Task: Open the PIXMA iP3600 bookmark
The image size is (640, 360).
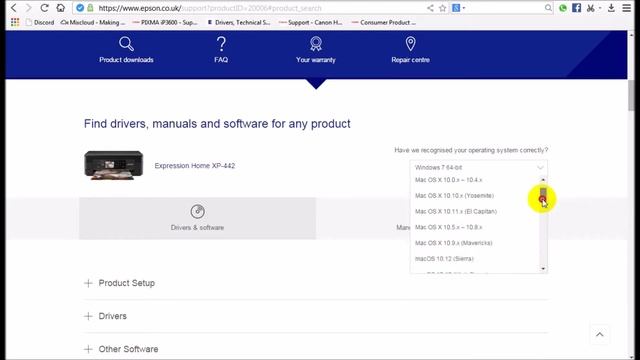Action: pyautogui.click(x=165, y=22)
